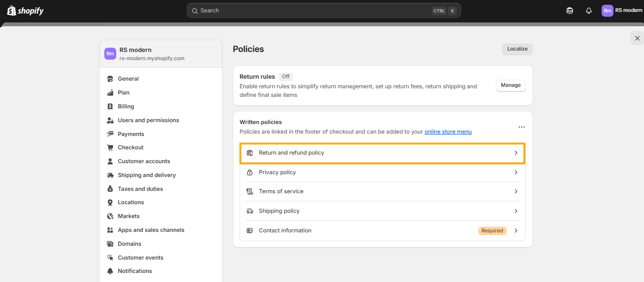This screenshot has height=282, width=644.
Task: Click the Shipping and delivery truck icon
Action: tap(110, 175)
